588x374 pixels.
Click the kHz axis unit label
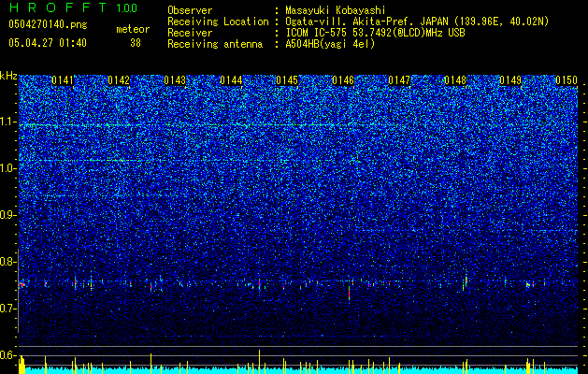[x=8, y=76]
